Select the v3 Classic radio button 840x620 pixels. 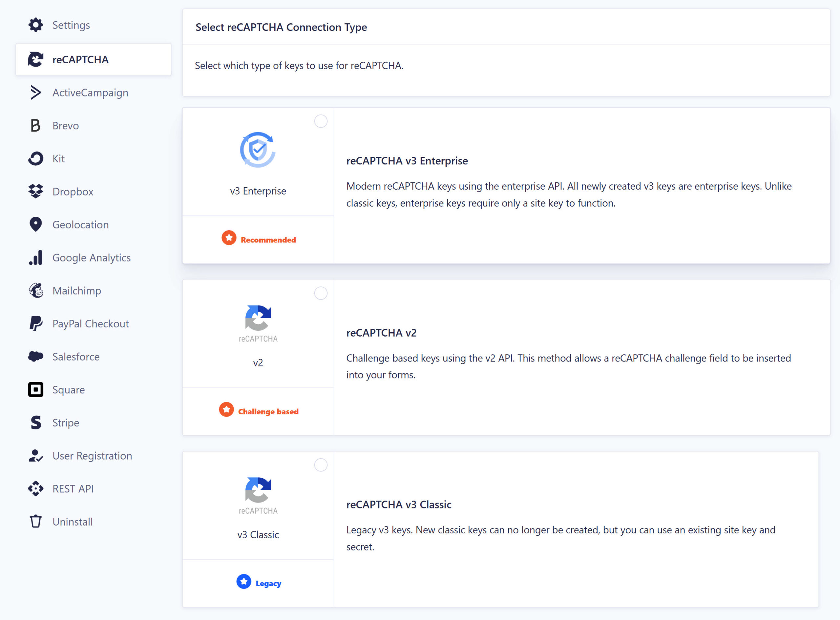[321, 465]
